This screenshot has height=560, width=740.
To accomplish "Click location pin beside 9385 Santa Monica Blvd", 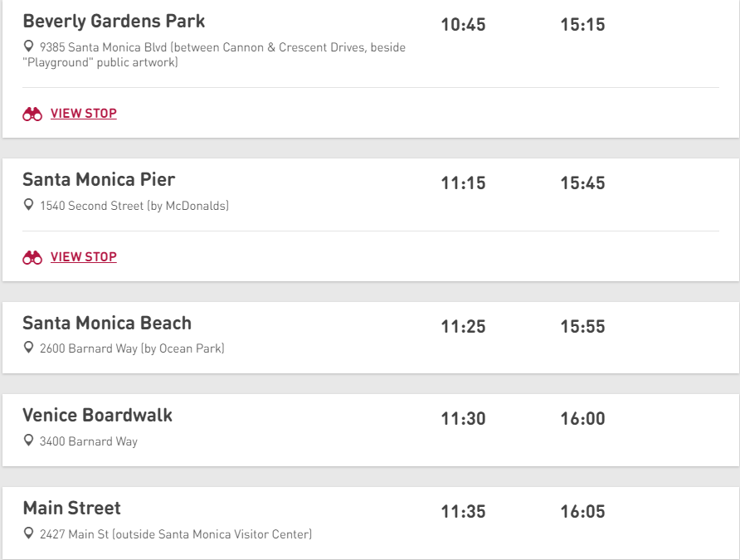I will coord(28,46).
